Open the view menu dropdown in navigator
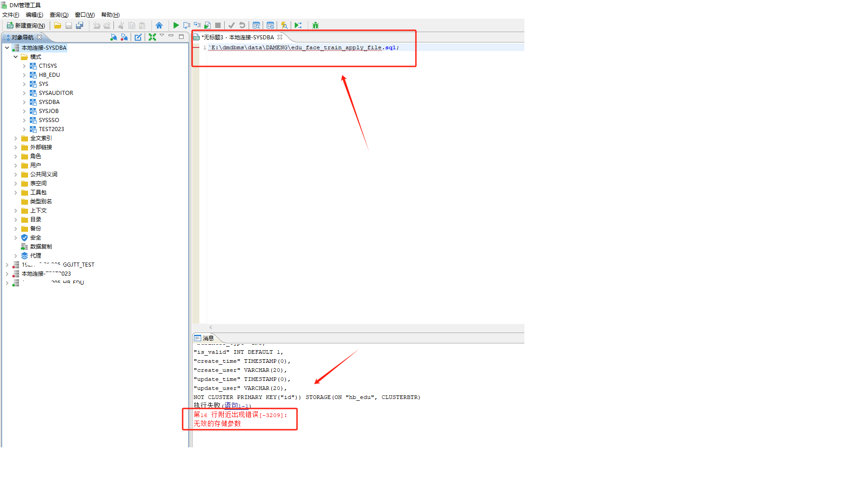 [x=162, y=36]
